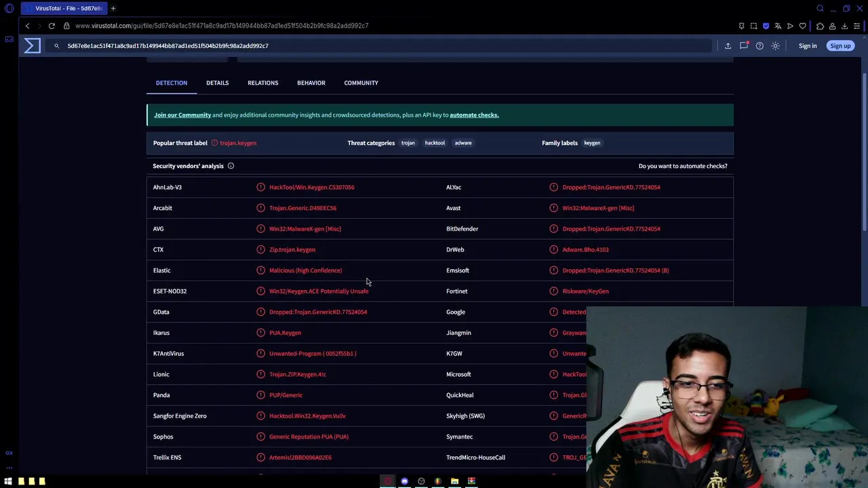Click the Sign up button
Screen dimensions: 868x488
(840, 46)
